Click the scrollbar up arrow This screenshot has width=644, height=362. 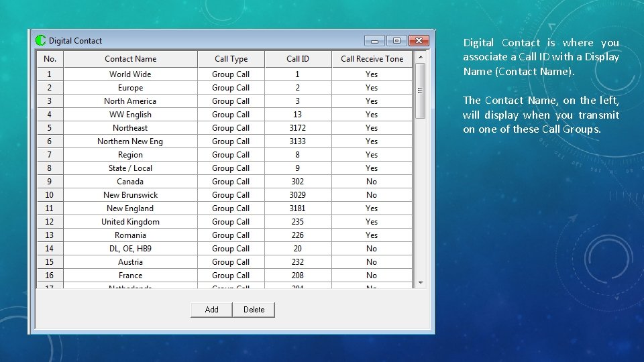click(x=420, y=57)
